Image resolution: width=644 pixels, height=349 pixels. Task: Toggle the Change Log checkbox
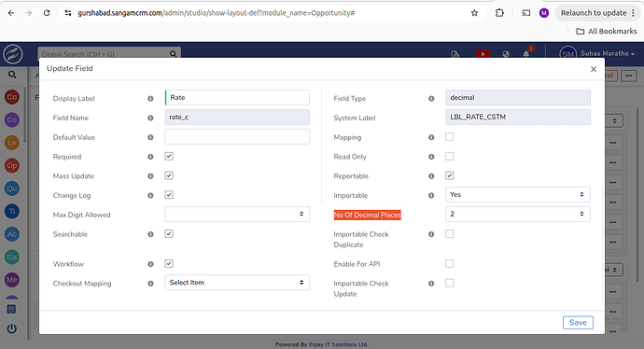169,195
